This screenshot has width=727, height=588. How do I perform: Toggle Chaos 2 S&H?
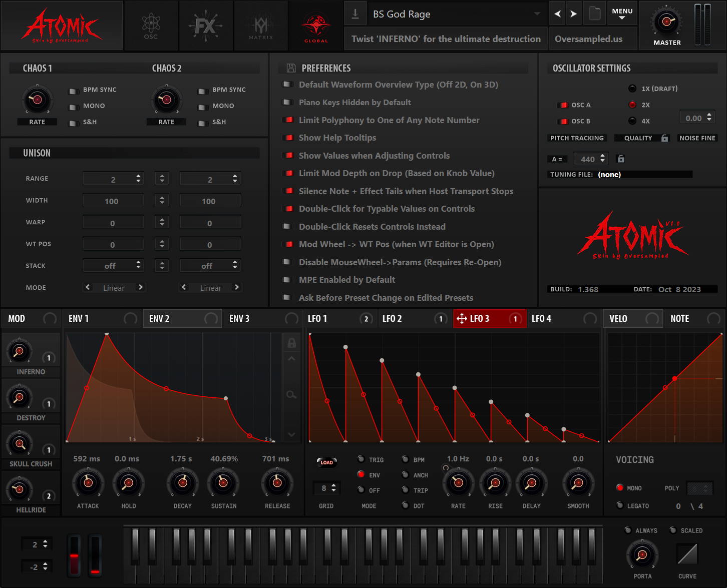click(x=202, y=123)
